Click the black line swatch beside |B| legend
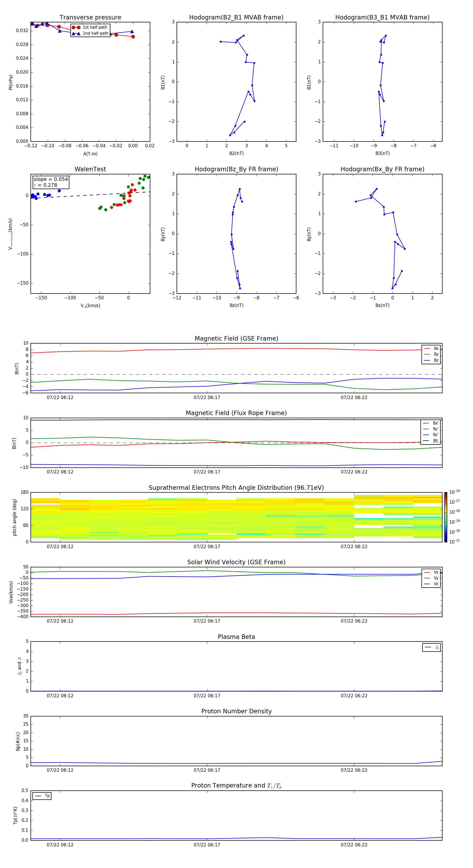This screenshot has width=473, height=868. point(426,441)
